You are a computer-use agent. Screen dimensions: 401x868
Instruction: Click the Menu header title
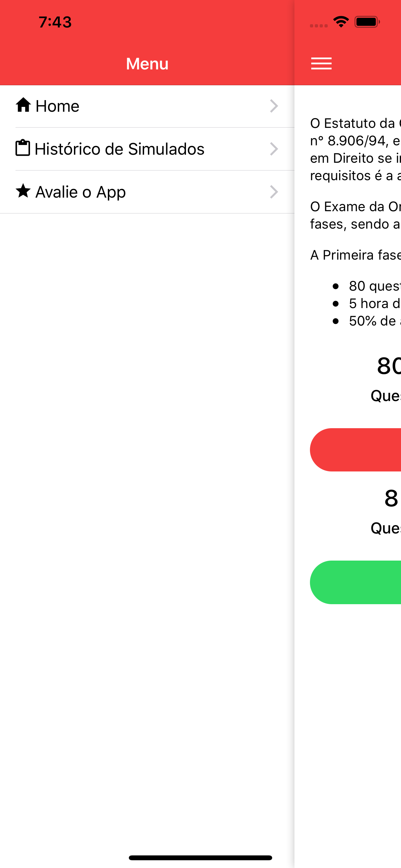click(x=147, y=64)
